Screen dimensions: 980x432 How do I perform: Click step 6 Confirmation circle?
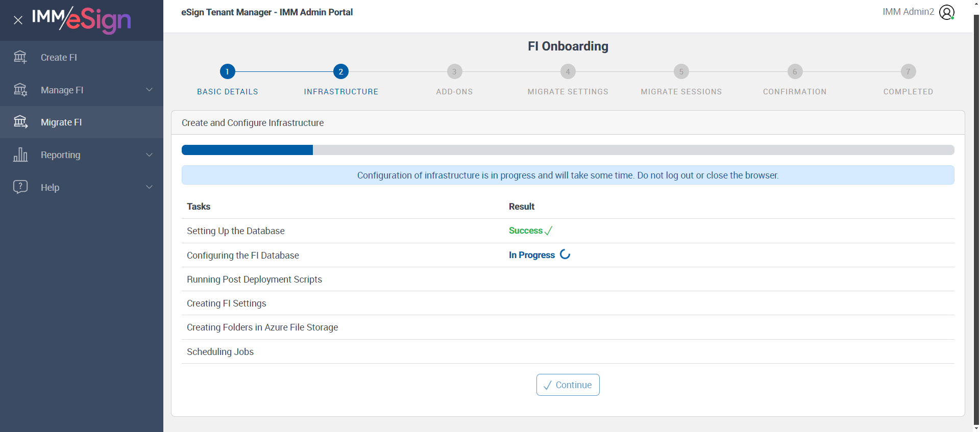(x=795, y=72)
